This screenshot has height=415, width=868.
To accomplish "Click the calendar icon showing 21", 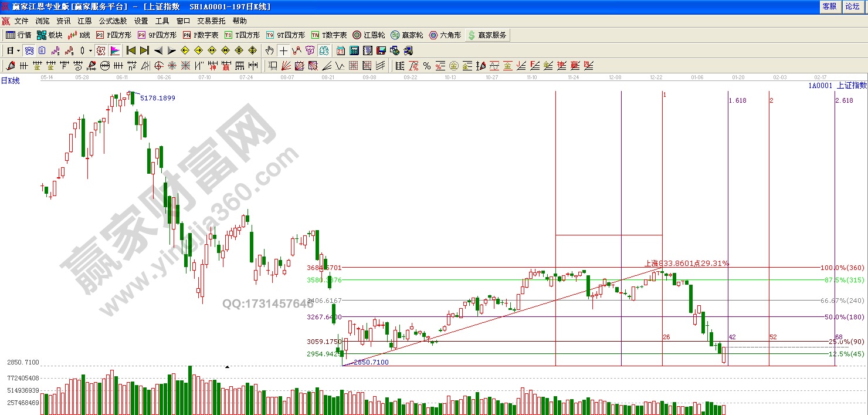I will (x=341, y=50).
